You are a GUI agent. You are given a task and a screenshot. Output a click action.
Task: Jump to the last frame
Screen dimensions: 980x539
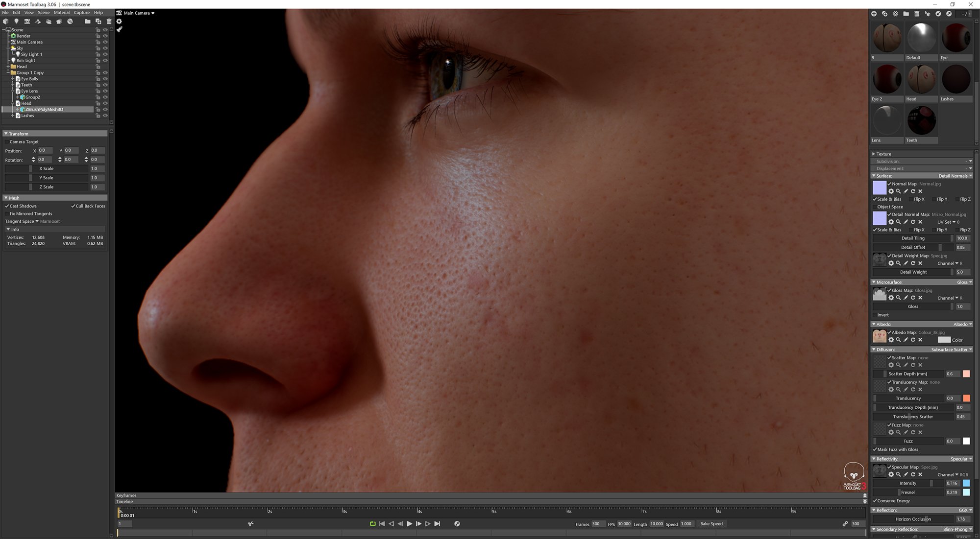(x=437, y=524)
